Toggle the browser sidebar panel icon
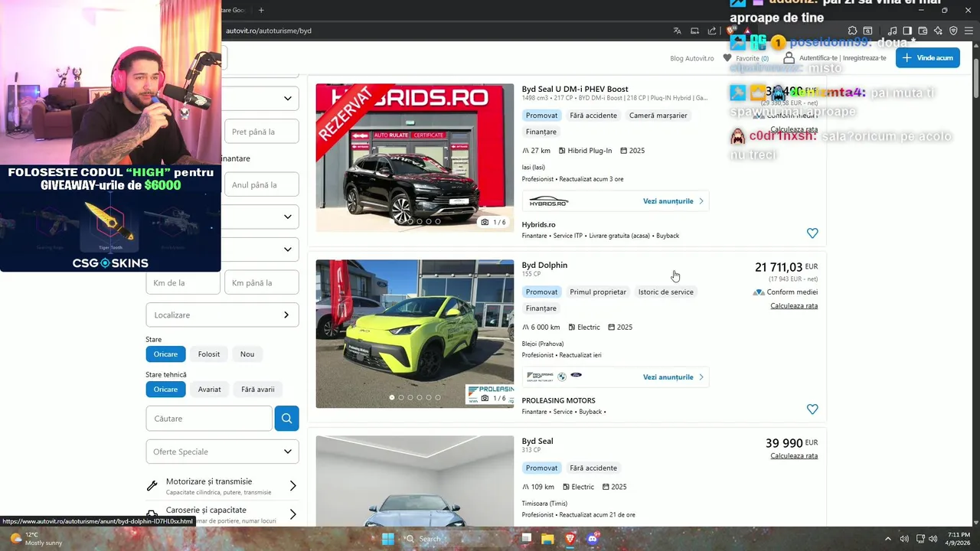Screen dimensions: 980x551 pyautogui.click(x=907, y=31)
